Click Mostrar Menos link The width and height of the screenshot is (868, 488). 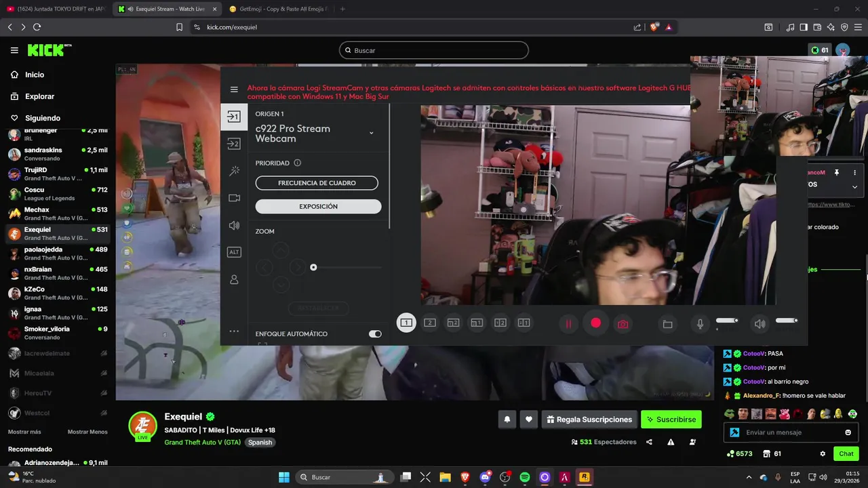87,432
